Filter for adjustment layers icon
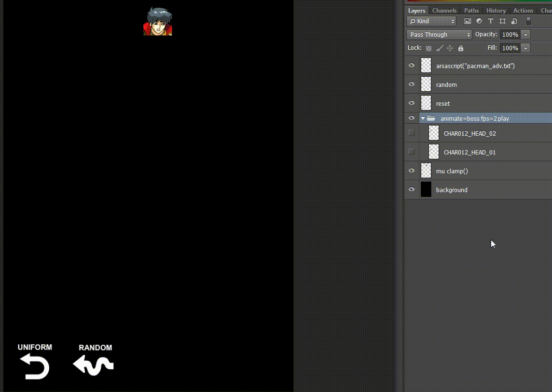The height and width of the screenshot is (392, 552). click(479, 21)
